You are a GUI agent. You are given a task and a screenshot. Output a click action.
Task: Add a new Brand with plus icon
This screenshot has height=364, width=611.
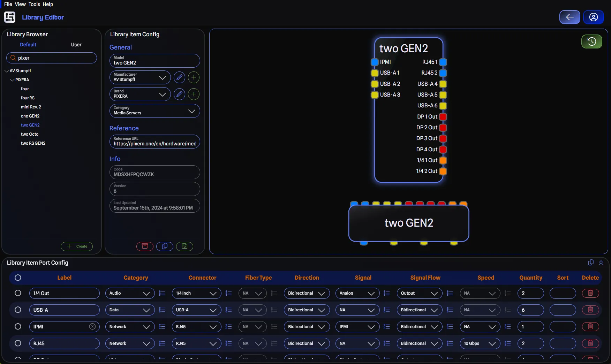pyautogui.click(x=194, y=94)
